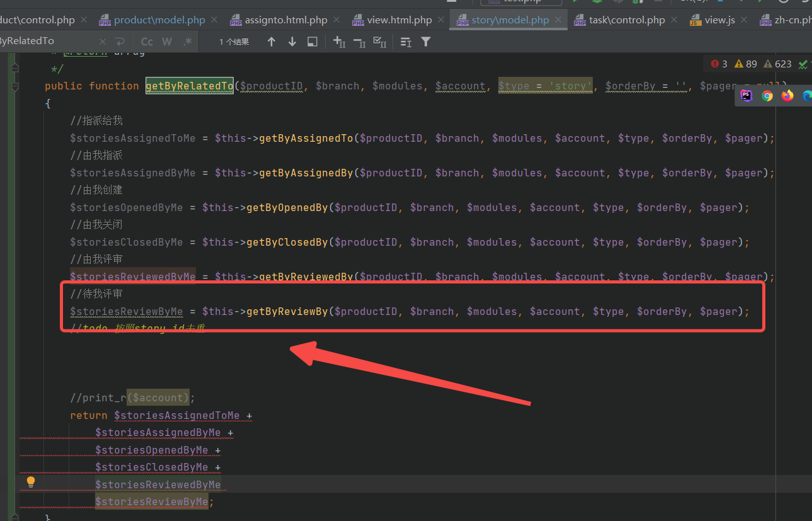Click the red errors count indicator

click(719, 64)
